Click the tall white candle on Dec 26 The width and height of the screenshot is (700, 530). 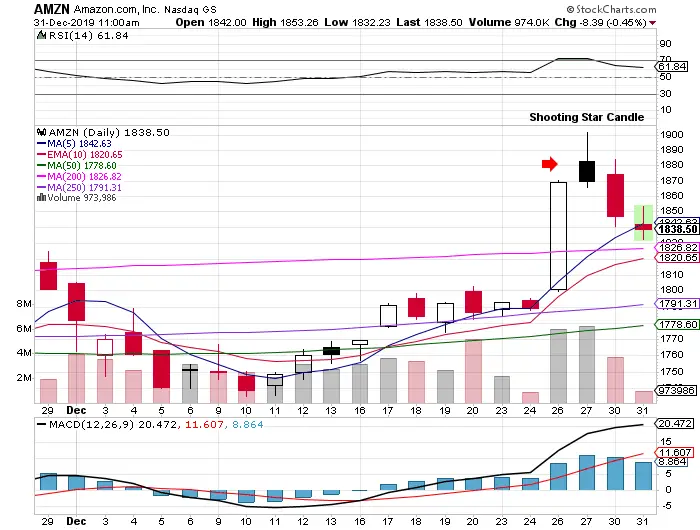coord(558,236)
